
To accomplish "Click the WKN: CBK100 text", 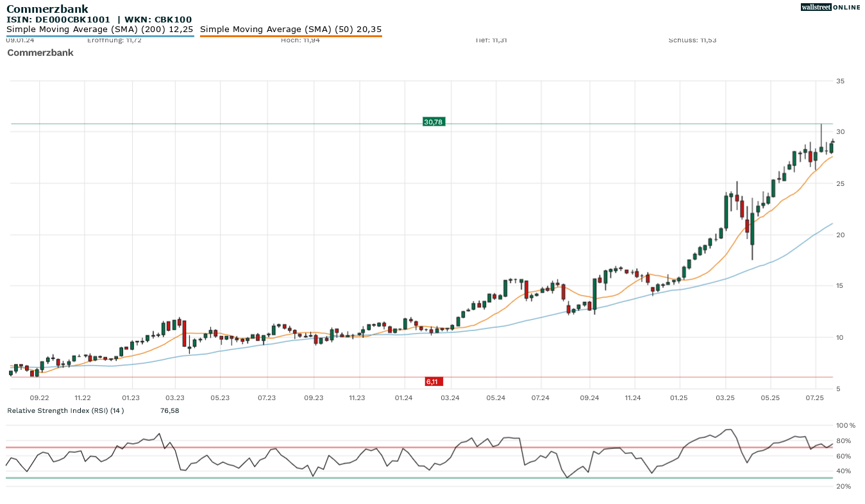I will (158, 20).
